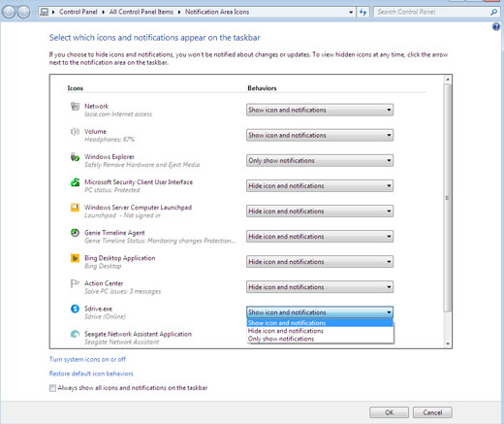Click the 'Icons' column header
The image size is (504, 424).
76,88
